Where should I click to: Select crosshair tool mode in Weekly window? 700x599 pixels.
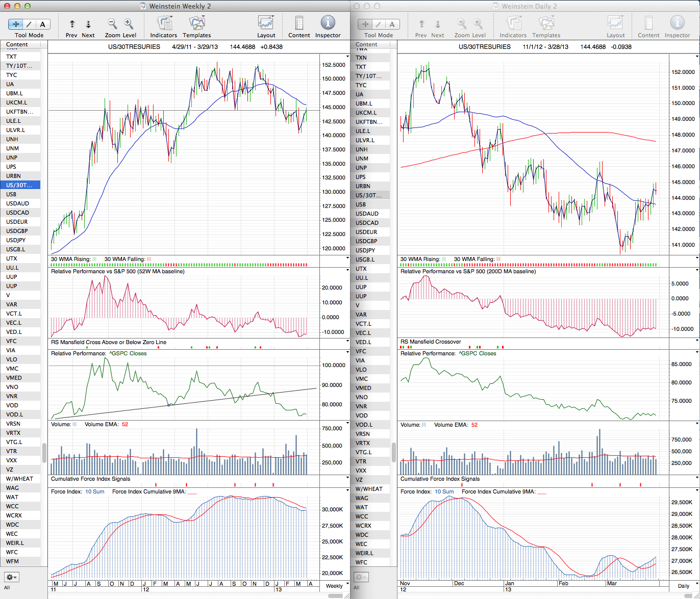pos(16,24)
